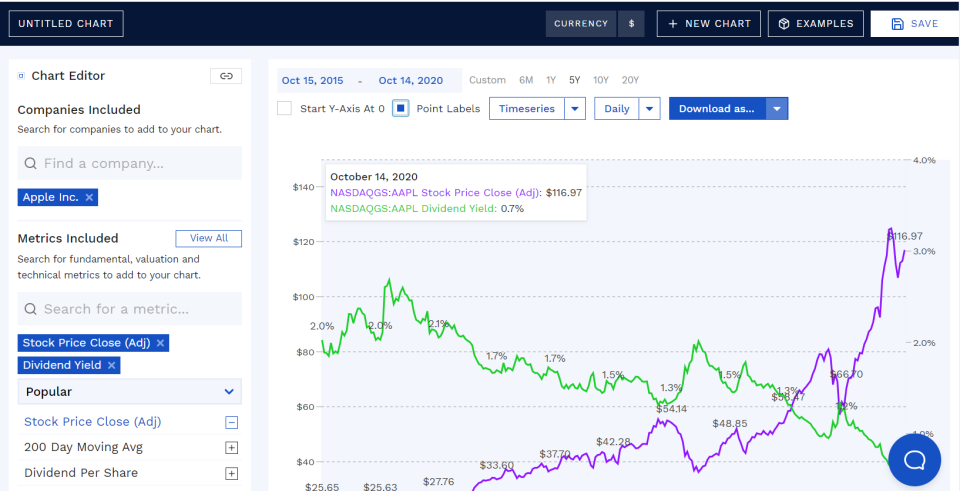Viewport: 960px width, 491px height.
Task: Select the 10Y time range
Action: [601, 80]
